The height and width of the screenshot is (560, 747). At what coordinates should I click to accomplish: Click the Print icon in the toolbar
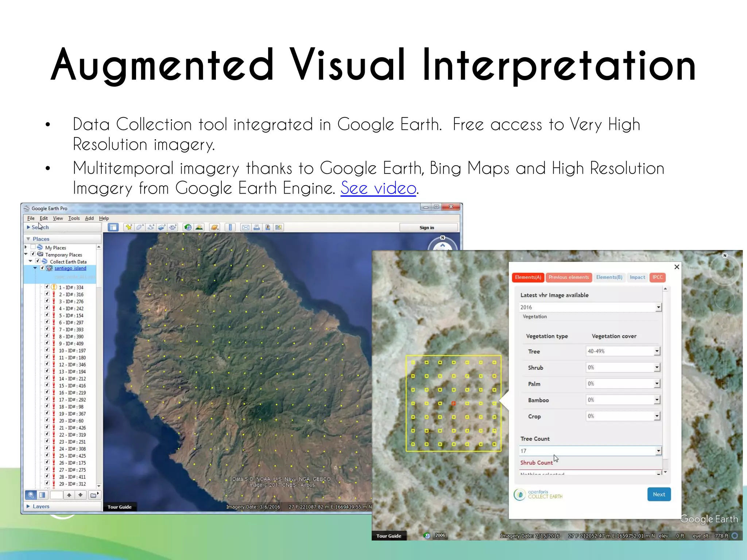click(x=257, y=227)
